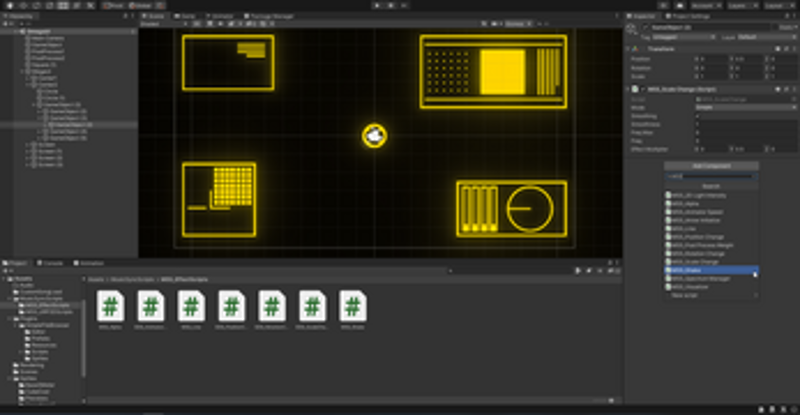This screenshot has width=800, height=415.
Task: Open MSS_Scale Change preset settings icon
Action: (x=786, y=89)
